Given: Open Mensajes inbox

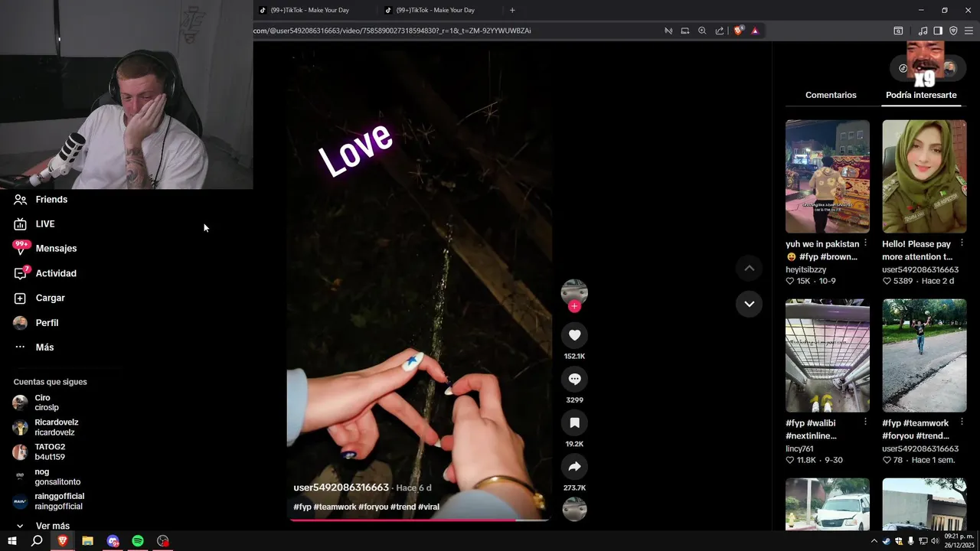Looking at the screenshot, I should point(45,248).
